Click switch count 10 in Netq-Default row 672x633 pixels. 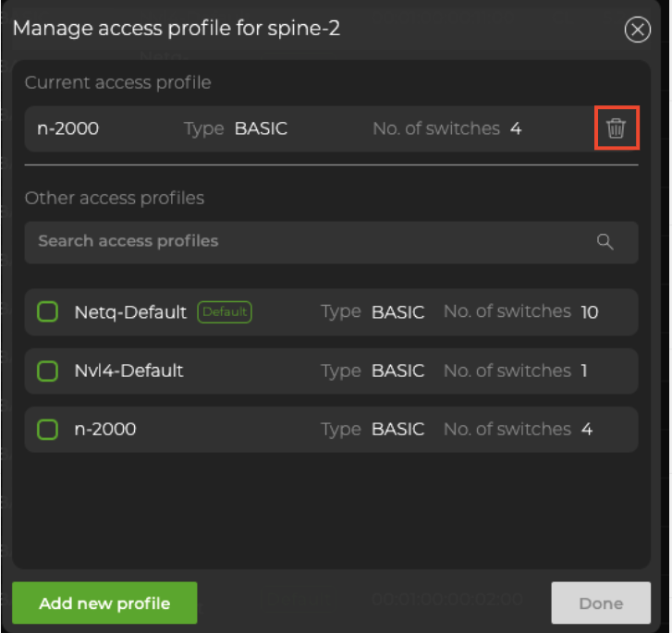pyautogui.click(x=589, y=312)
